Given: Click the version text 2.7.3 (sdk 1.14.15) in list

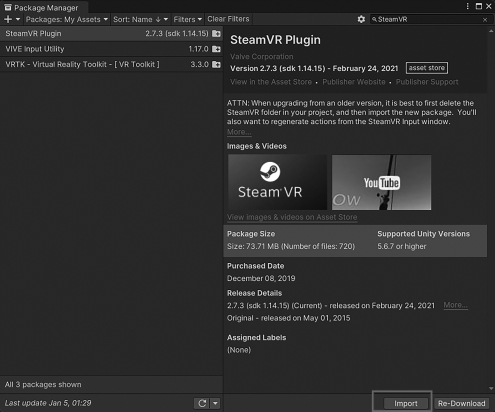Looking at the screenshot, I should 177,33.
